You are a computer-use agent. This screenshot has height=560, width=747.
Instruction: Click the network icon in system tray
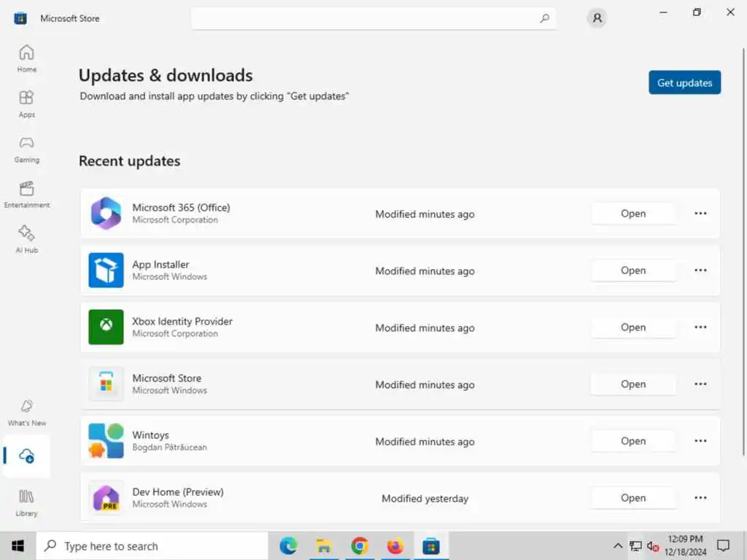coord(635,545)
